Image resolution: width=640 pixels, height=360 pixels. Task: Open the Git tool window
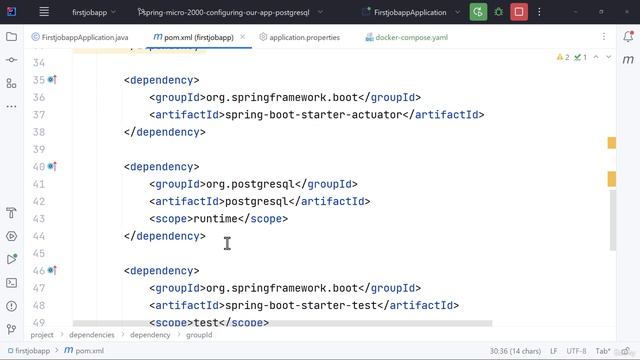tap(11, 329)
